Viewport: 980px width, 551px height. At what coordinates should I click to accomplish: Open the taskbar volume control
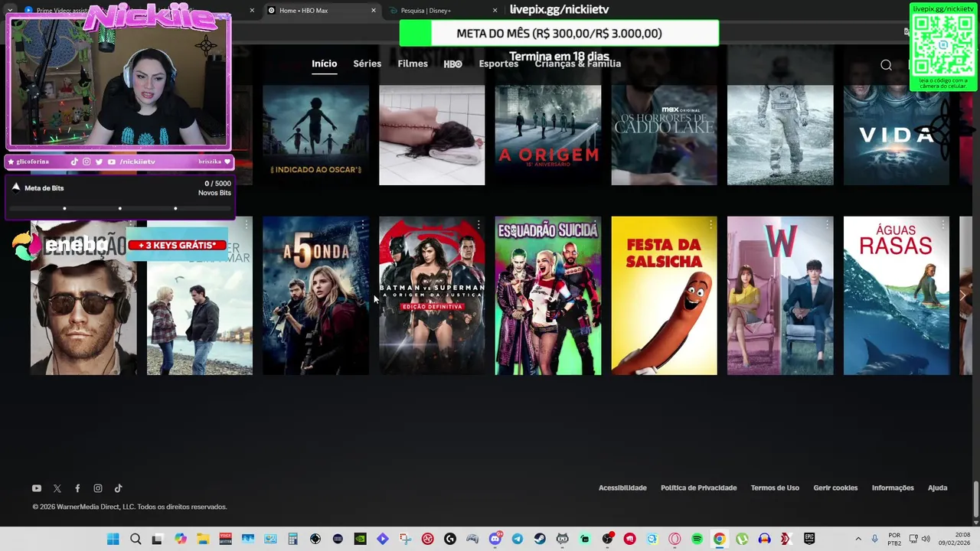click(x=926, y=539)
